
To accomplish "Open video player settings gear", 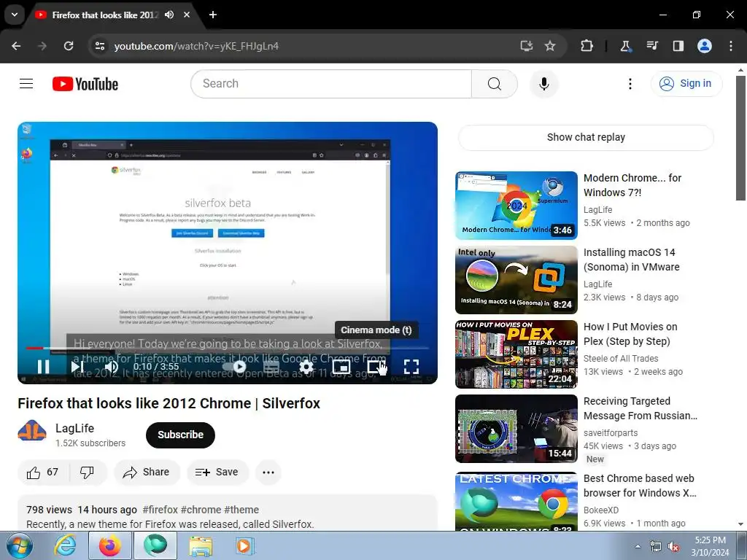I will tap(306, 367).
